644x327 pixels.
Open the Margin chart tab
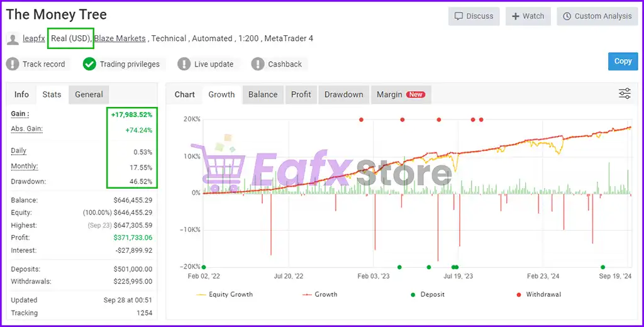[400, 94]
